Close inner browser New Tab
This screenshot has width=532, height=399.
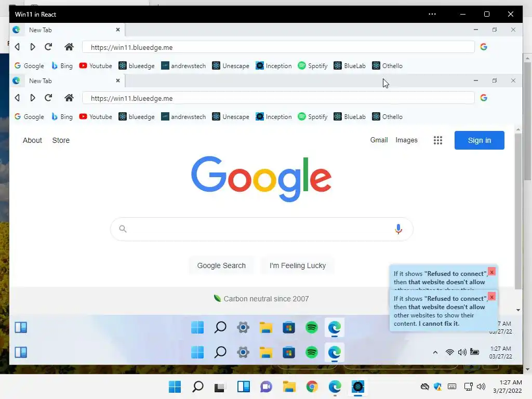point(118,81)
